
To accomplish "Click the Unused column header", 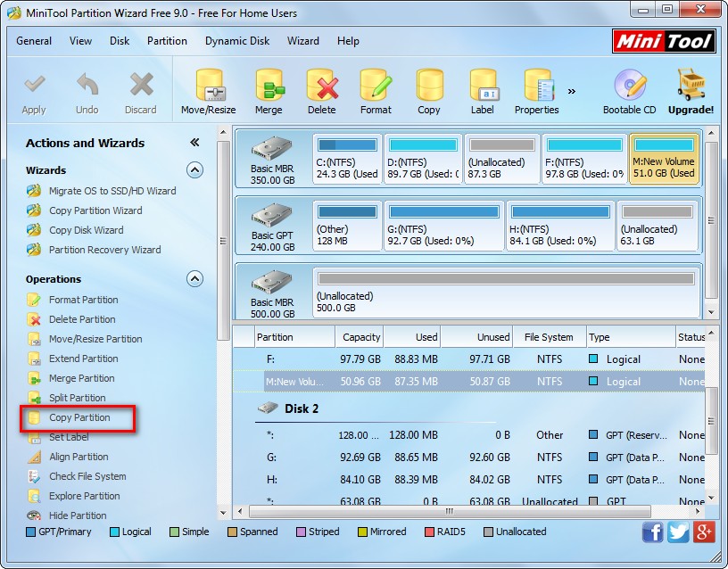I will [476, 337].
